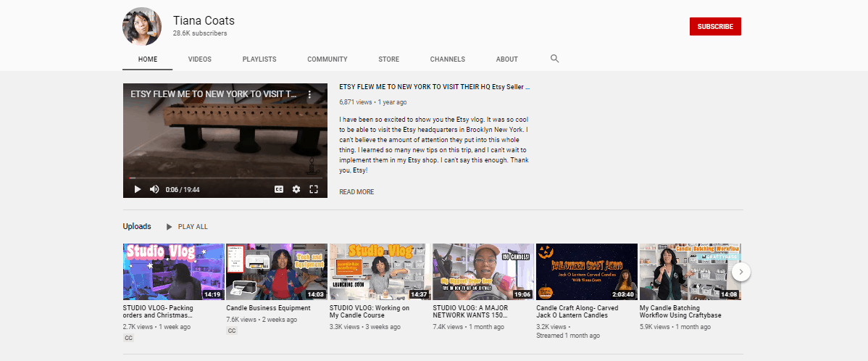The width and height of the screenshot is (868, 361).
Task: Toggle closed captions on the video player
Action: point(279,189)
